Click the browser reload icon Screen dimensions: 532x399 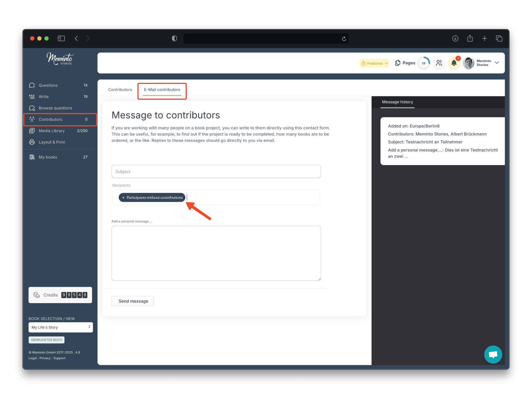(344, 39)
